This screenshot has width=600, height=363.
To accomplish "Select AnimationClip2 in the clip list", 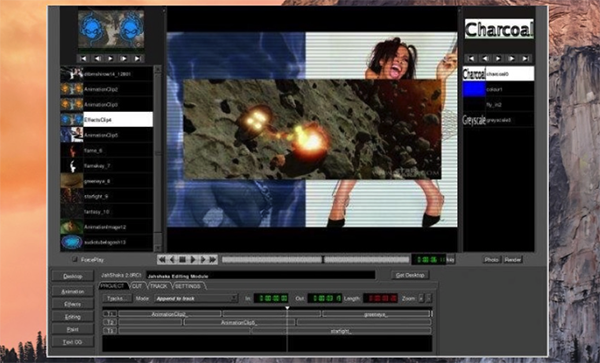I will tap(107, 89).
